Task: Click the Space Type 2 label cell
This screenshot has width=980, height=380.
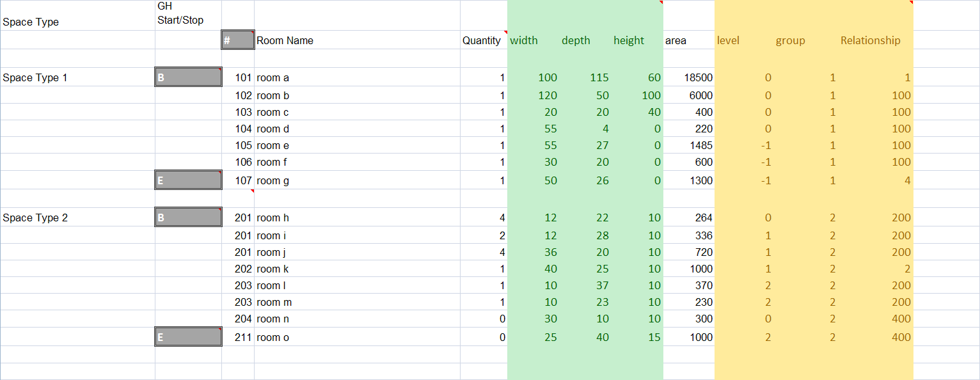Action: (x=35, y=218)
